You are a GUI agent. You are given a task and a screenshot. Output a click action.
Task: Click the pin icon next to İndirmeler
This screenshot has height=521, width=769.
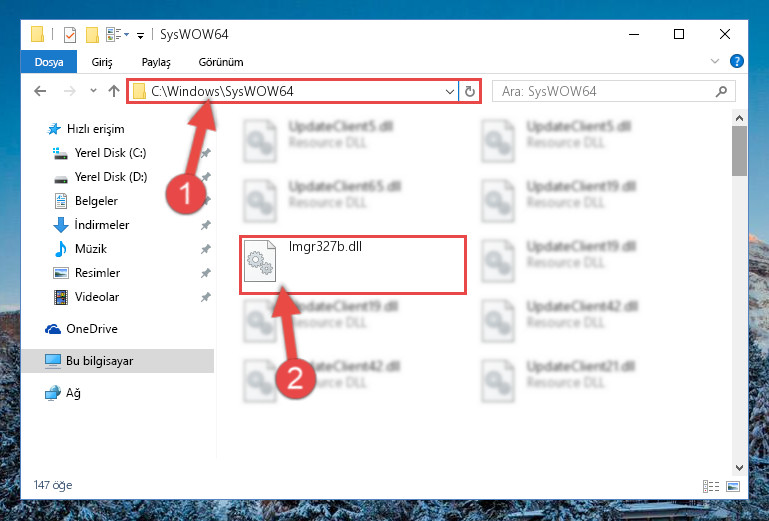(205, 225)
